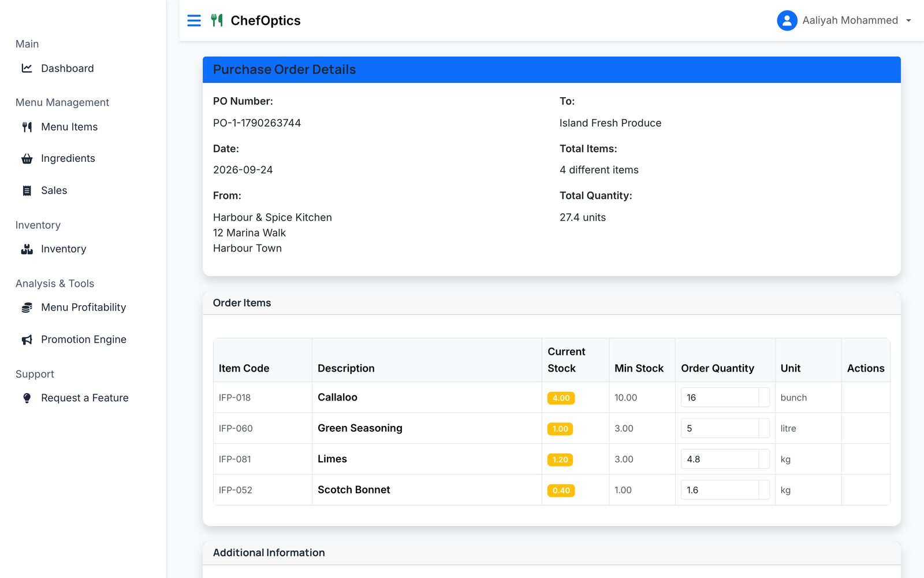Click the Limes description cell
This screenshot has width=924, height=578.
(x=427, y=459)
